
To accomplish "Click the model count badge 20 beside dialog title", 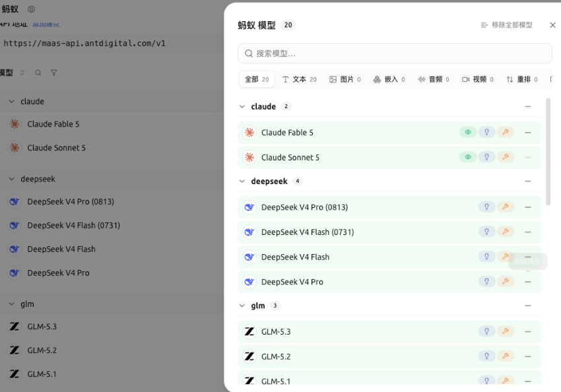I will [288, 25].
